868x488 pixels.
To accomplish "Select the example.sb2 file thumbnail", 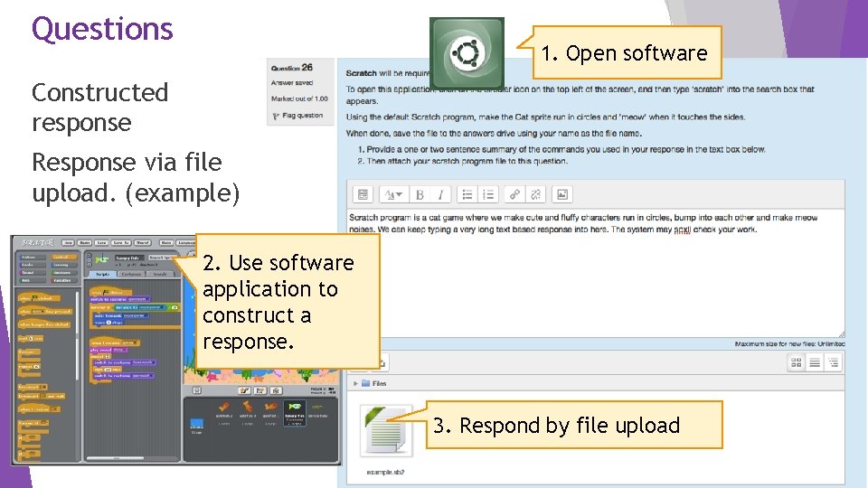I will [386, 430].
